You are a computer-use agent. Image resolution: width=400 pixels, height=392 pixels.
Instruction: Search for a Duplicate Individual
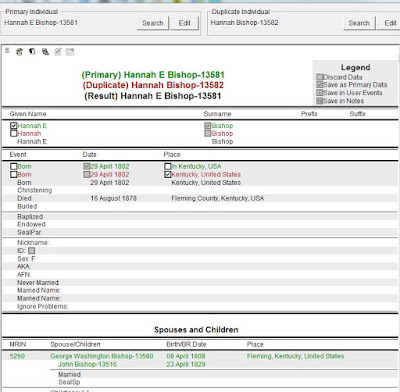click(359, 23)
